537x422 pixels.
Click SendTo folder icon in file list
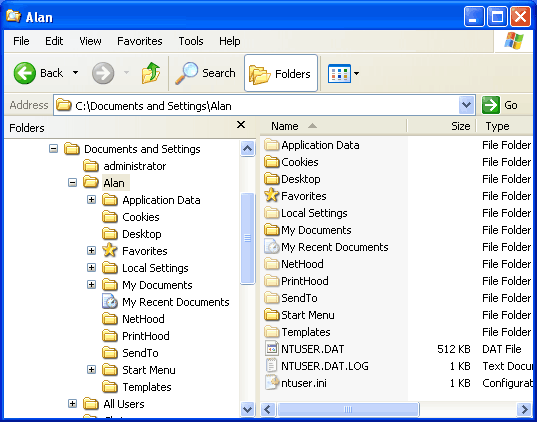(272, 298)
